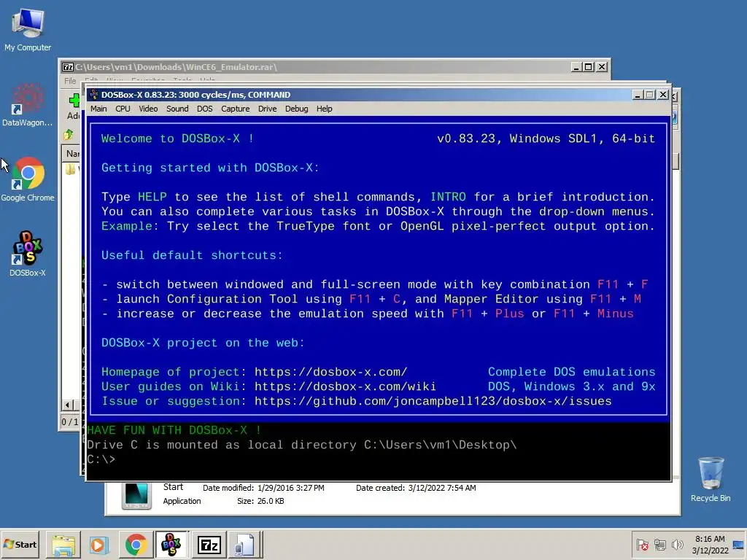The width and height of the screenshot is (747, 560).
Task: Select the DataWagon desktop shortcut
Action: (x=28, y=105)
